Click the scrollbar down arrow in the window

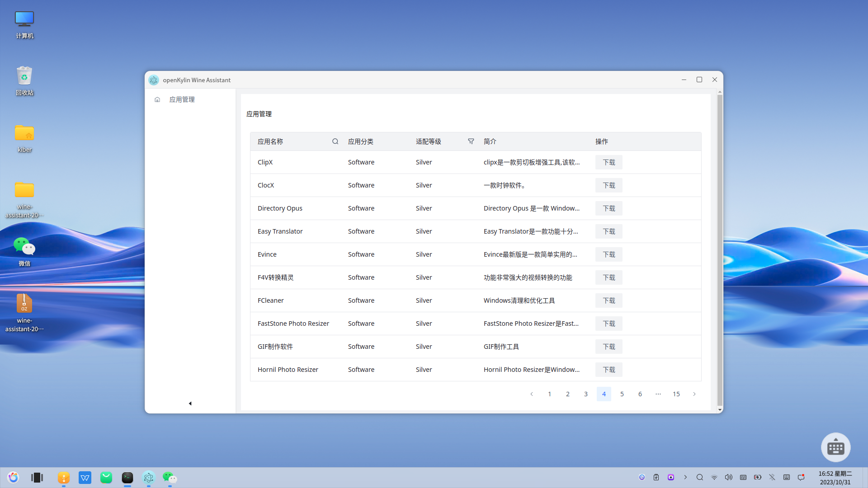tap(720, 410)
